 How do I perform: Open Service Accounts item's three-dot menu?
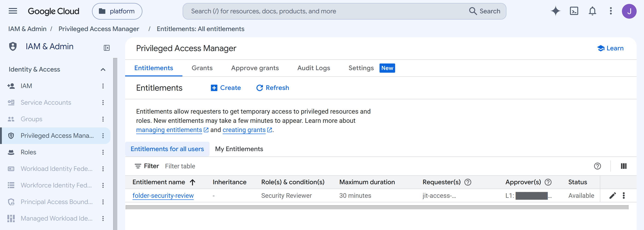[x=103, y=103]
